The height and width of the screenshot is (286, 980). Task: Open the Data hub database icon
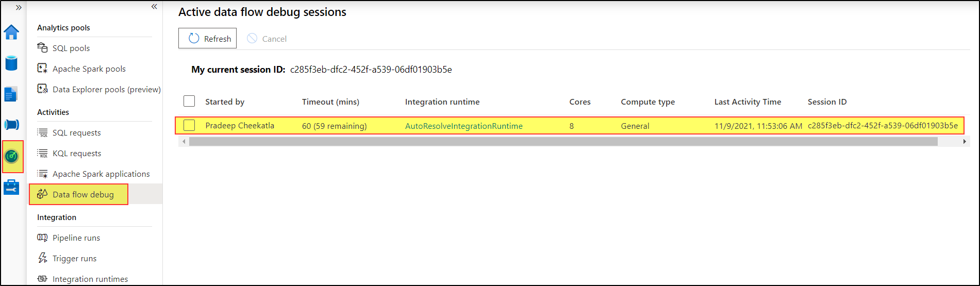11,63
